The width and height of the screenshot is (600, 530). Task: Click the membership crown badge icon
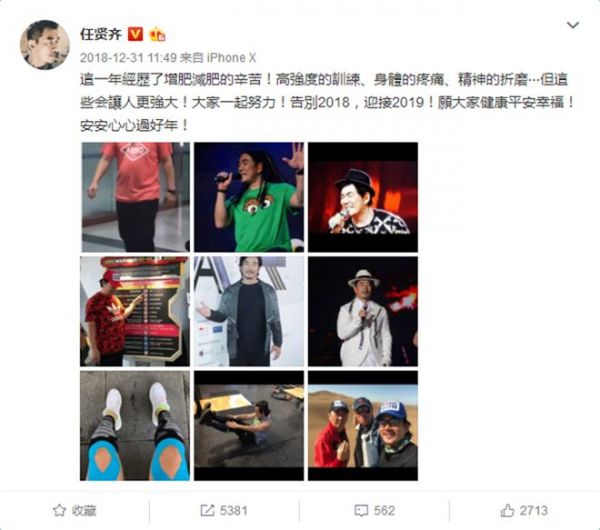click(x=157, y=34)
